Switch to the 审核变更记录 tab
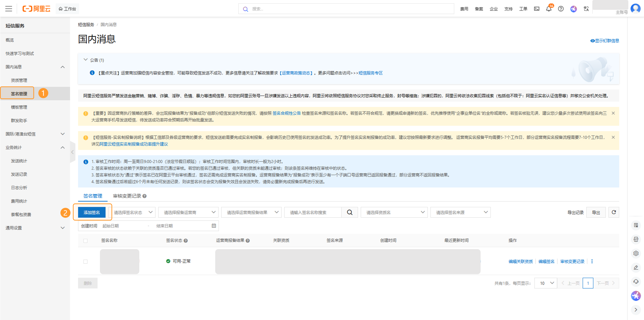This screenshot has height=320, width=644. [127, 196]
